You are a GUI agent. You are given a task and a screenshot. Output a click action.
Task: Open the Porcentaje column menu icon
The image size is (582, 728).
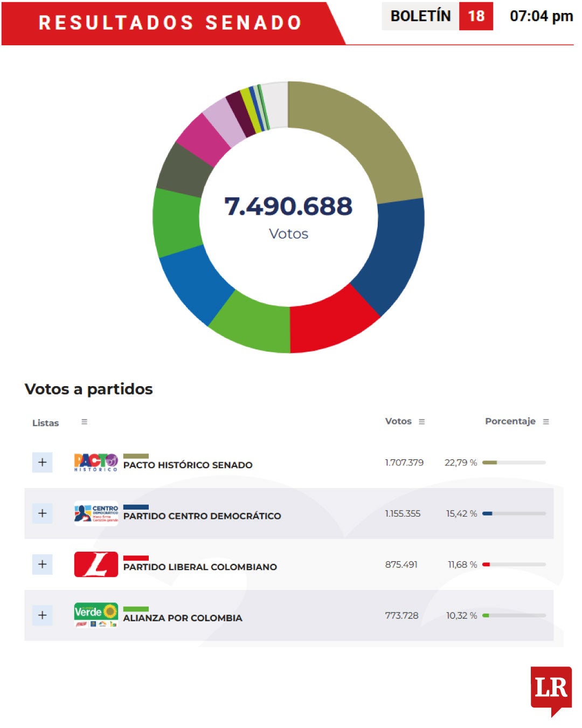tap(546, 422)
